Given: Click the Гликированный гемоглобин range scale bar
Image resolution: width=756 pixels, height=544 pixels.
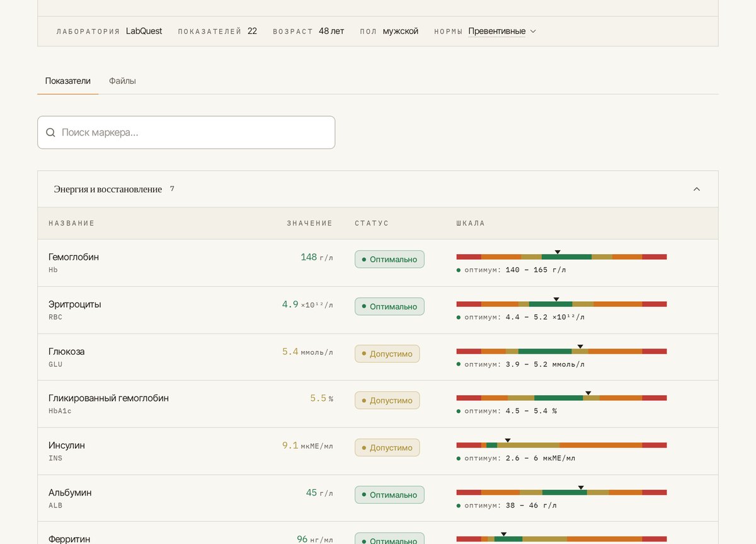Looking at the screenshot, I should pyautogui.click(x=561, y=398).
